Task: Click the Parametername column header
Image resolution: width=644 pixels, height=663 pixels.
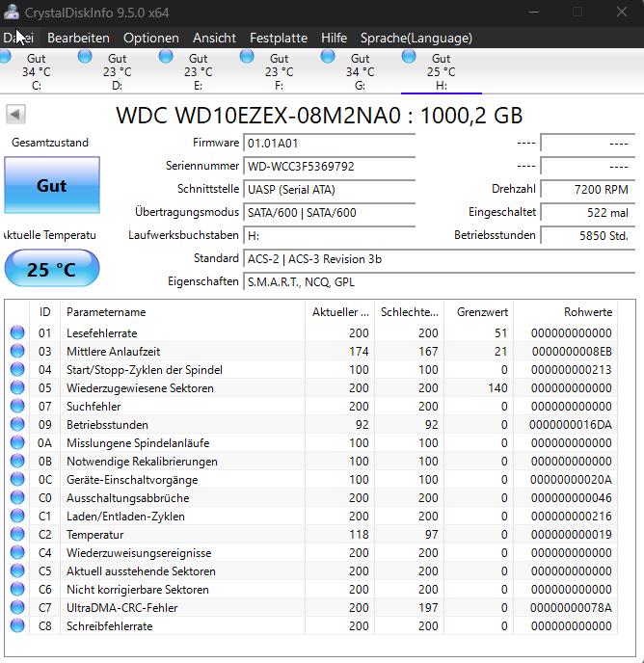Action: point(182,312)
